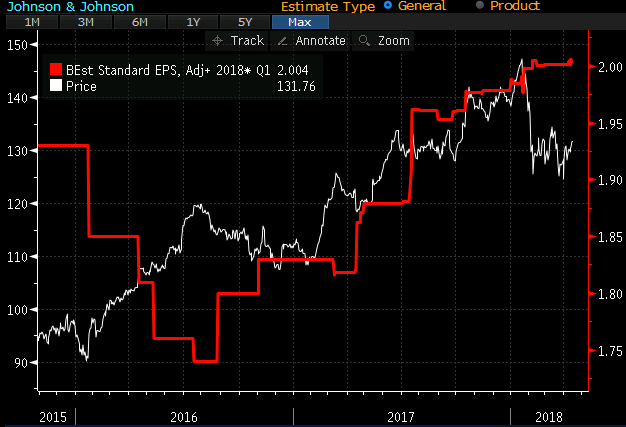Click the 150 left axis label
This screenshot has height=427, width=626.
(x=17, y=45)
